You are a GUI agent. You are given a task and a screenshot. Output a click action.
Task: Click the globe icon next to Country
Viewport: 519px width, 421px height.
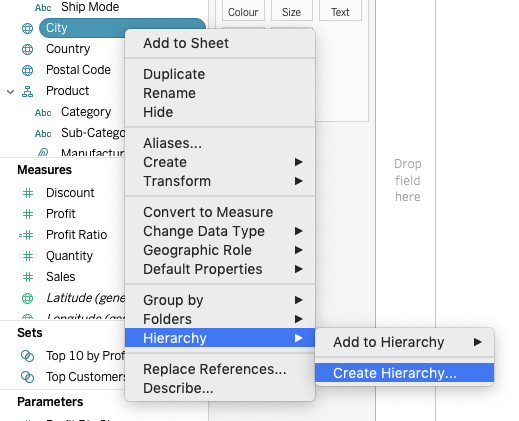27,49
